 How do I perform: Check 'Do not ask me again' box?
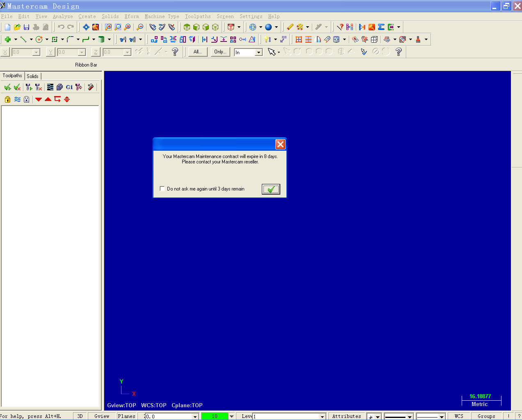tap(162, 189)
